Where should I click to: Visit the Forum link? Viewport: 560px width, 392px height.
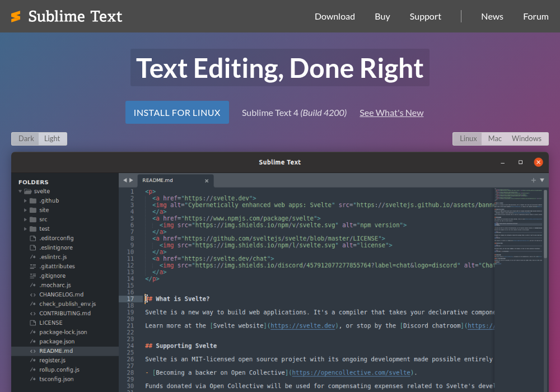(x=535, y=16)
